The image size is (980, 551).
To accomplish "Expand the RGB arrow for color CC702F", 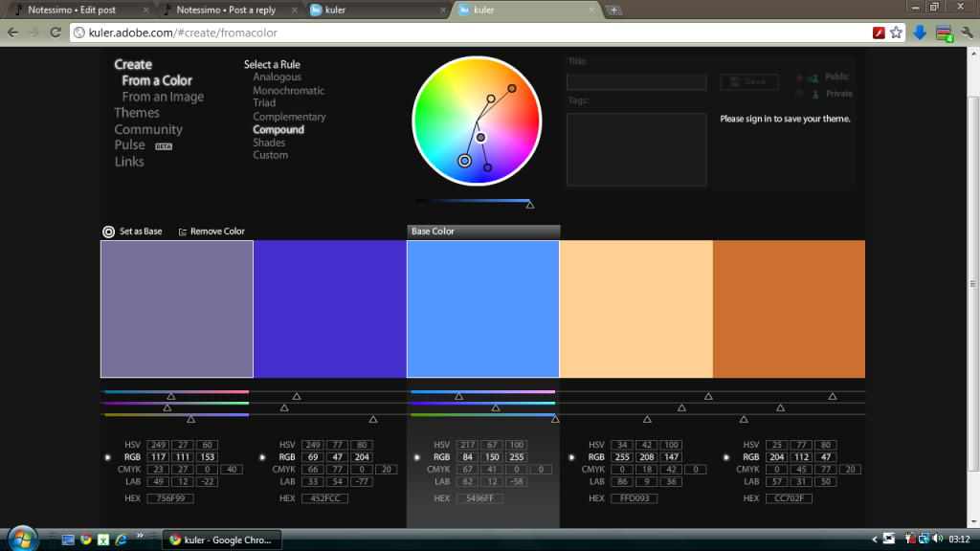I will (x=726, y=457).
